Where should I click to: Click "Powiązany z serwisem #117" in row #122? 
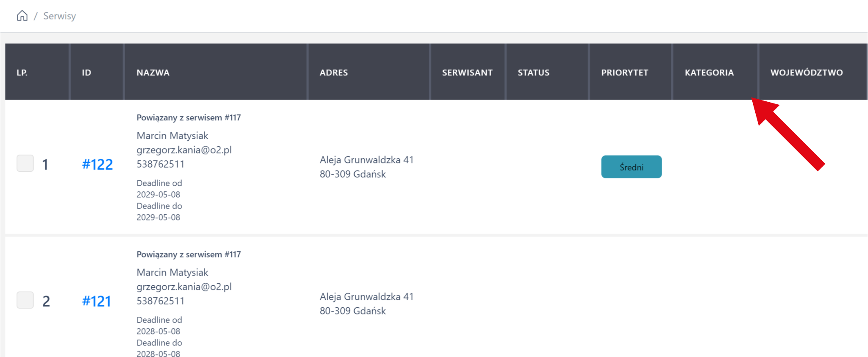pyautogui.click(x=188, y=118)
